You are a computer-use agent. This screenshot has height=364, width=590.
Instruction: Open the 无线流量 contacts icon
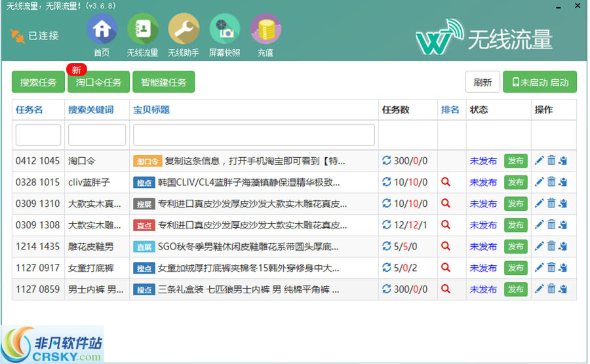pyautogui.click(x=143, y=29)
